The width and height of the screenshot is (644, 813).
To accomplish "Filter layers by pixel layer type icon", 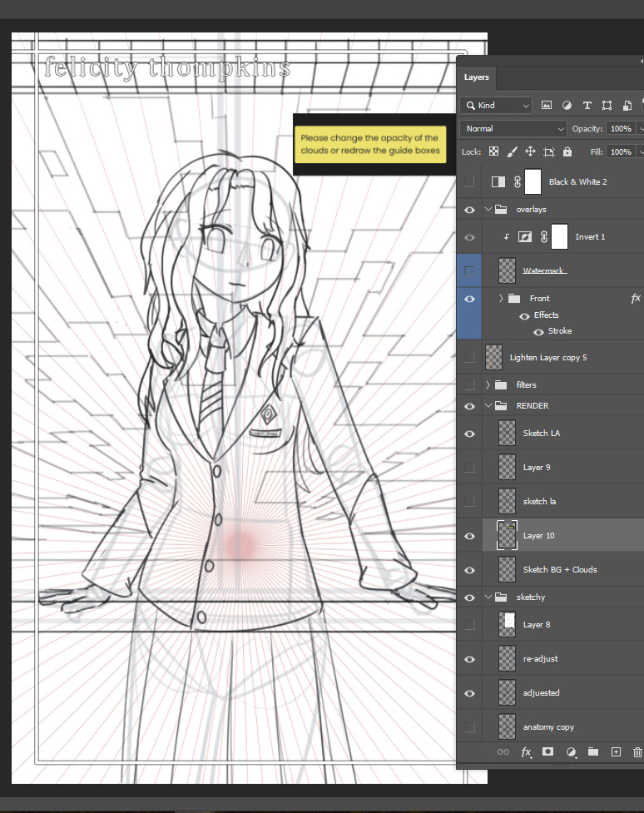I will 547,105.
